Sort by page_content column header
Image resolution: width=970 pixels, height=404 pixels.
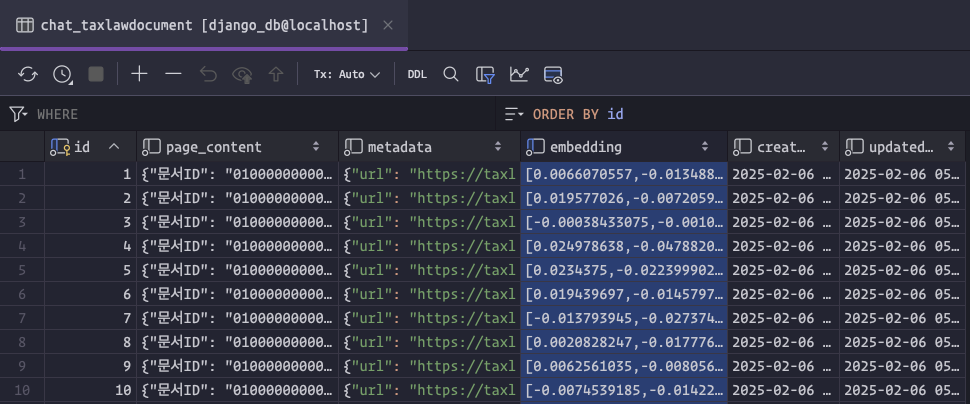[238, 147]
